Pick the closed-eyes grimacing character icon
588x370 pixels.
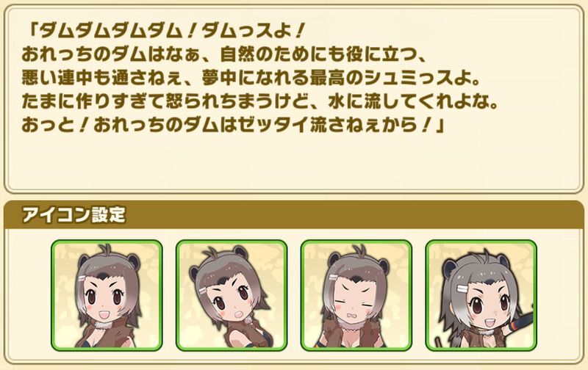pyautogui.click(x=356, y=295)
